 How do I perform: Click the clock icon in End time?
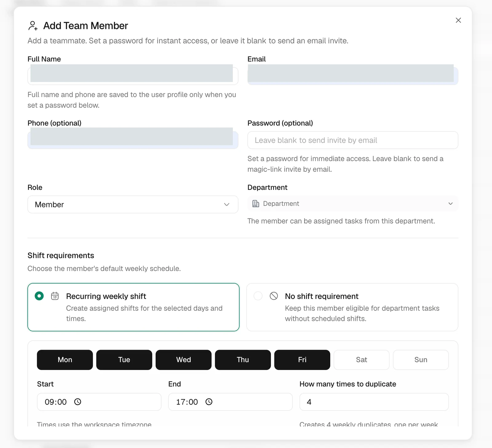point(209,402)
